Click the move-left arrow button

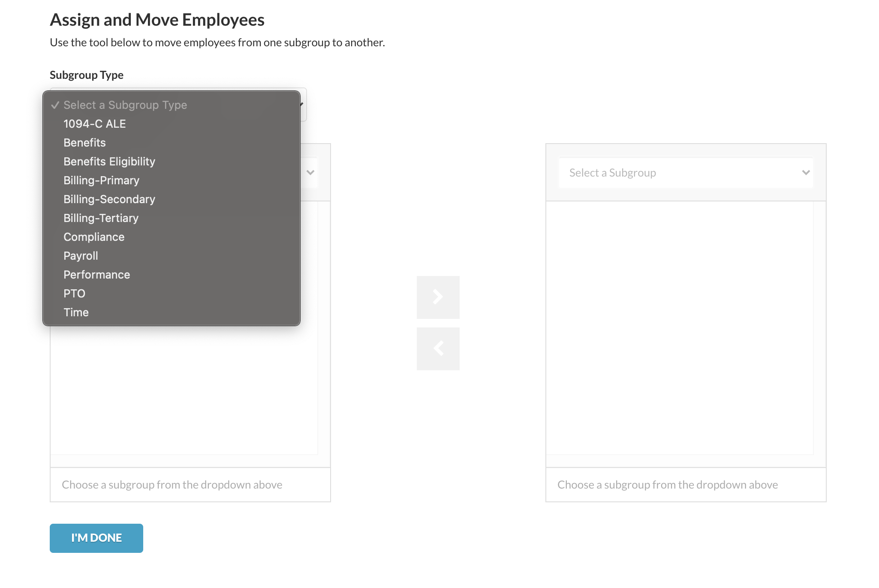[438, 348]
